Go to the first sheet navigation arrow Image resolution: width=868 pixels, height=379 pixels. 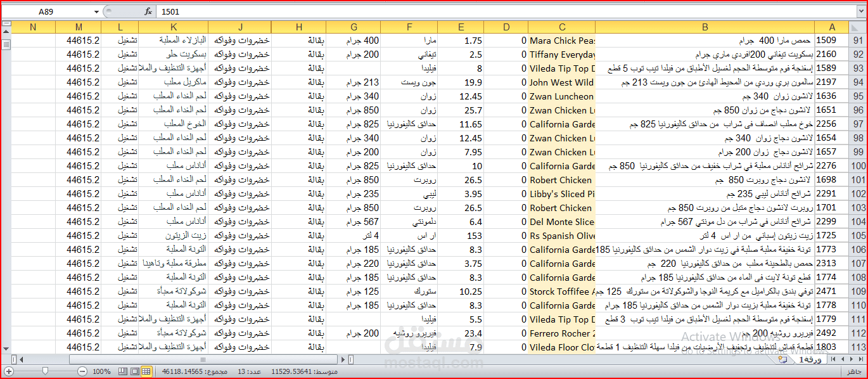pos(861,359)
